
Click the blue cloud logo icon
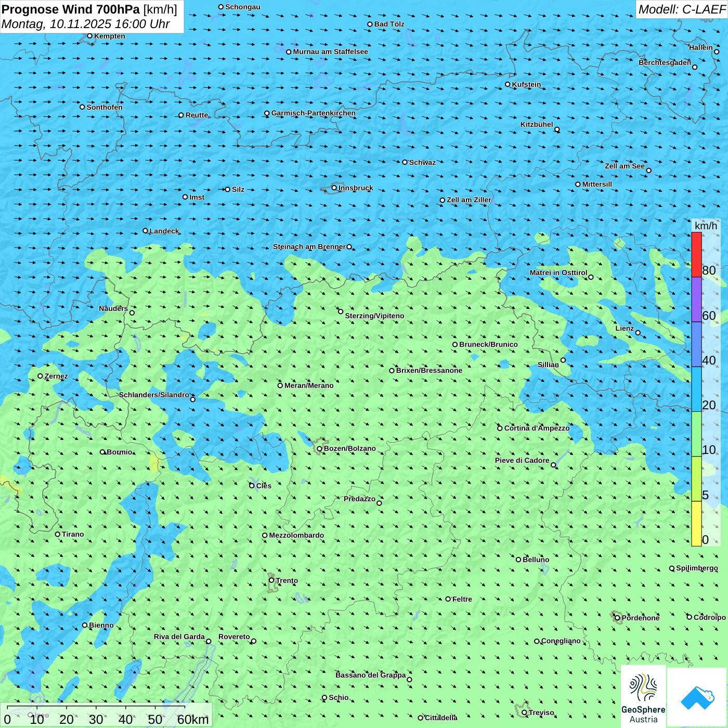pos(697,697)
